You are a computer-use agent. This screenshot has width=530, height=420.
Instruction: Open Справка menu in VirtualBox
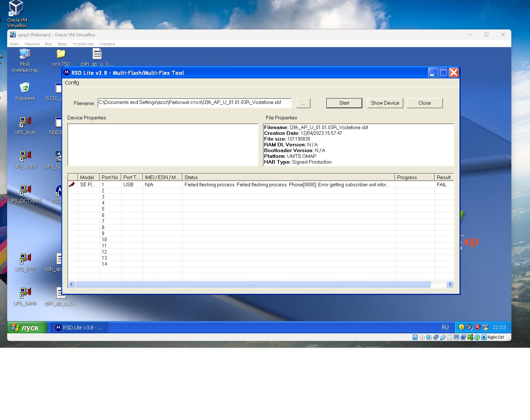(107, 44)
